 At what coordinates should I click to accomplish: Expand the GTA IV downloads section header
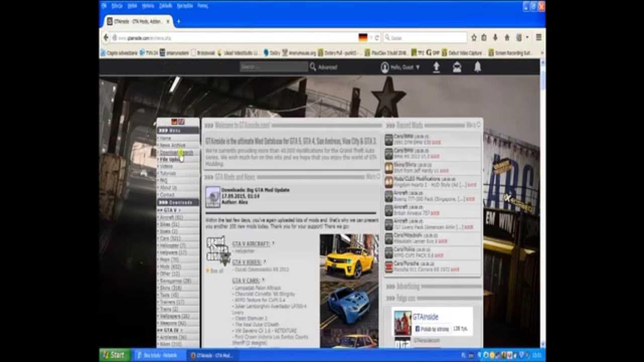[x=172, y=330]
